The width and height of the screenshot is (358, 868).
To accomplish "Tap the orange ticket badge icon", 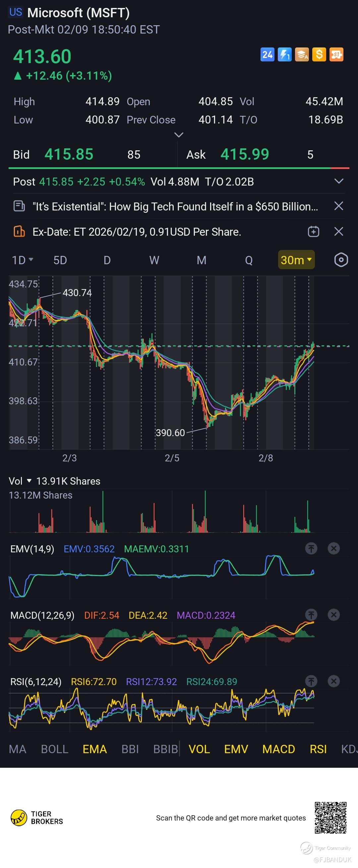I will pos(336,54).
